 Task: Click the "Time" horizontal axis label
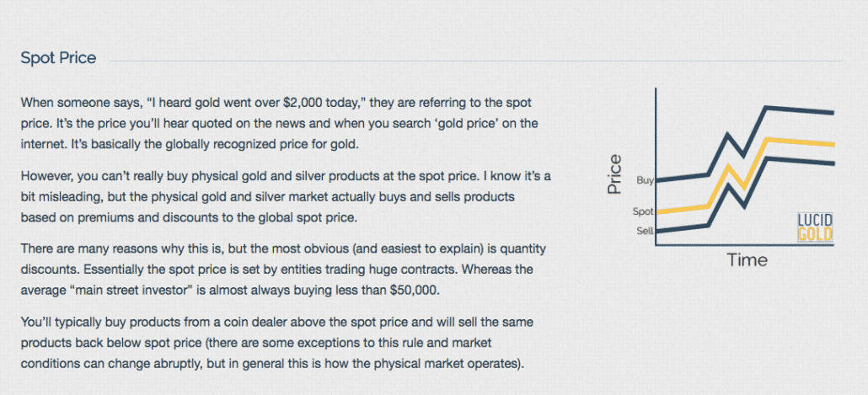[747, 259]
